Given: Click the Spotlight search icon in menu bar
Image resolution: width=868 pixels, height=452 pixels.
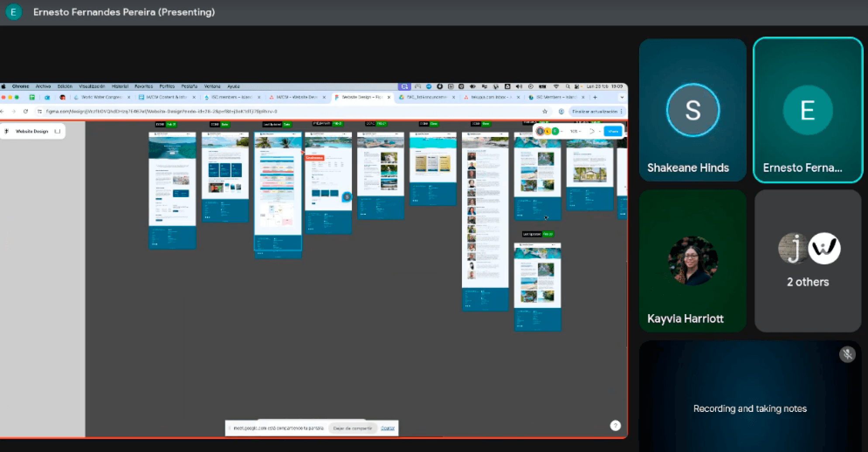Looking at the screenshot, I should coord(567,86).
